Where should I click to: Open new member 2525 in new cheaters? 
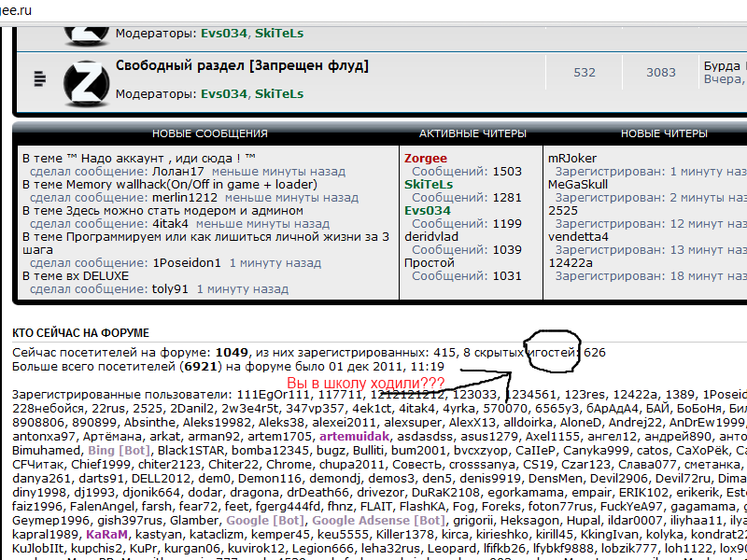click(563, 211)
